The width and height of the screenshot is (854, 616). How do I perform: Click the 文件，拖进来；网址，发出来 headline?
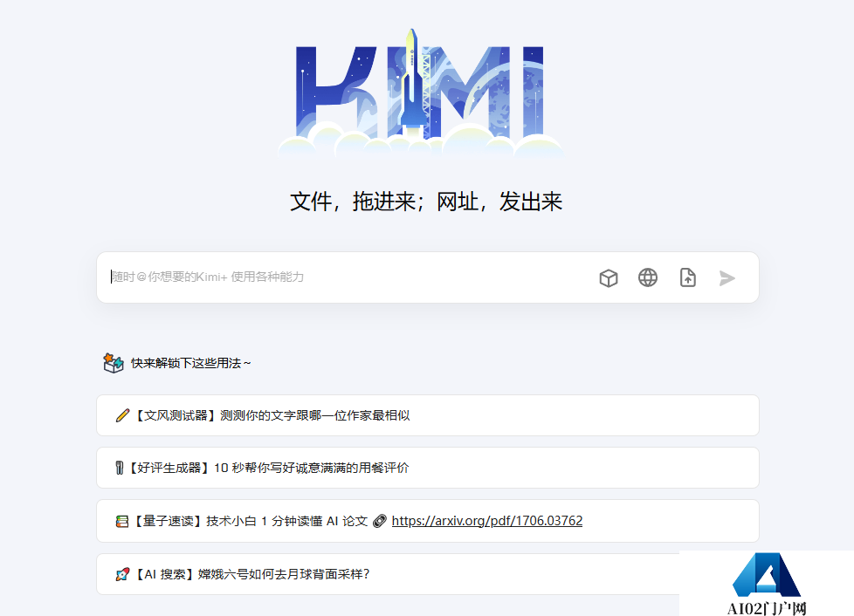pos(426,202)
